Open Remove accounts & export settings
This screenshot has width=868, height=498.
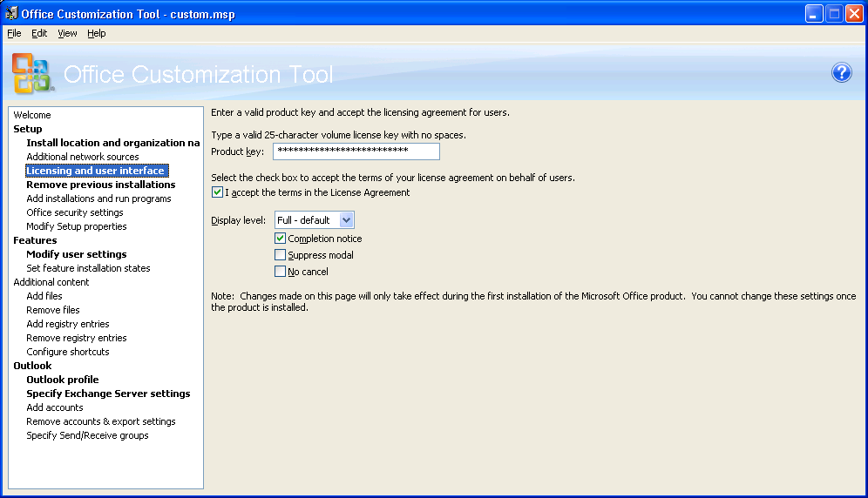pyautogui.click(x=101, y=421)
